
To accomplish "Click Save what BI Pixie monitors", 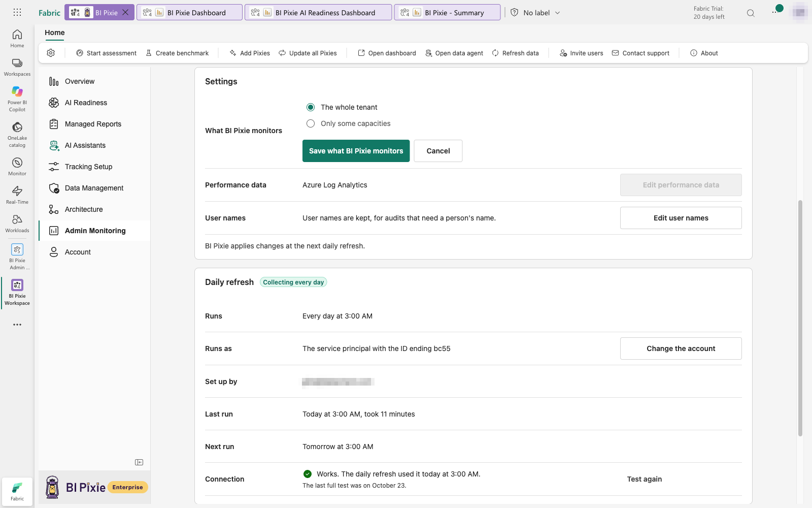I will tap(356, 151).
